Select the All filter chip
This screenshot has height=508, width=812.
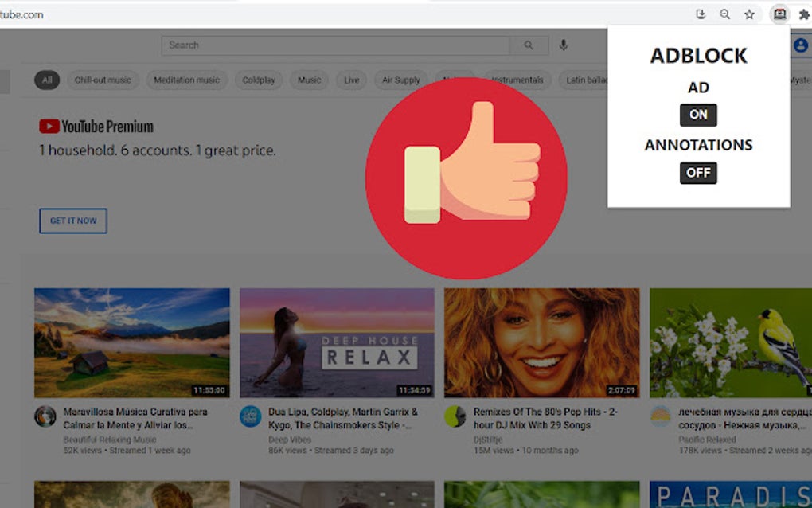click(46, 80)
